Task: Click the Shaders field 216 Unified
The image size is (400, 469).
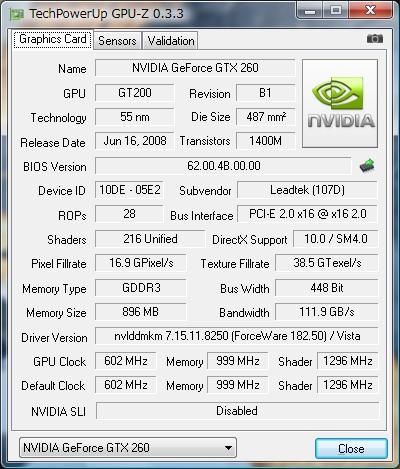Action: [x=150, y=239]
